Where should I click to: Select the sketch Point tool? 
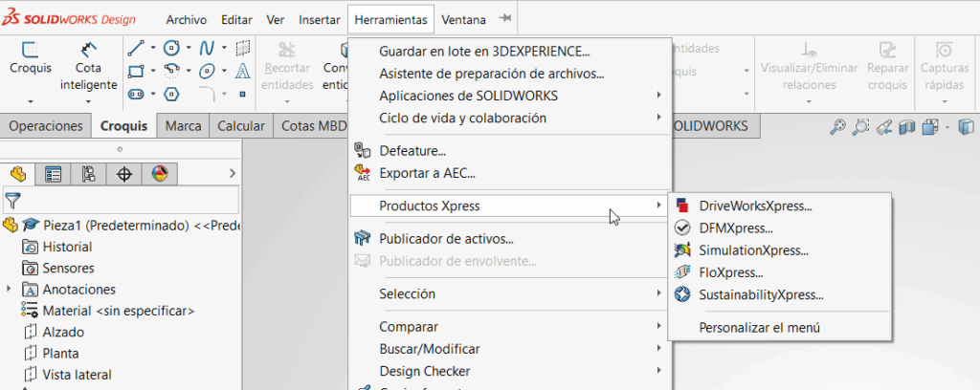[243, 95]
